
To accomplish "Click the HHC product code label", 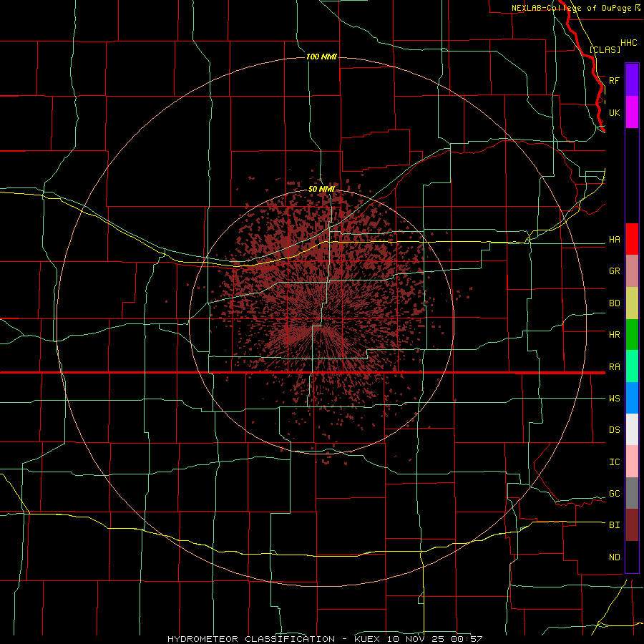I will [629, 43].
